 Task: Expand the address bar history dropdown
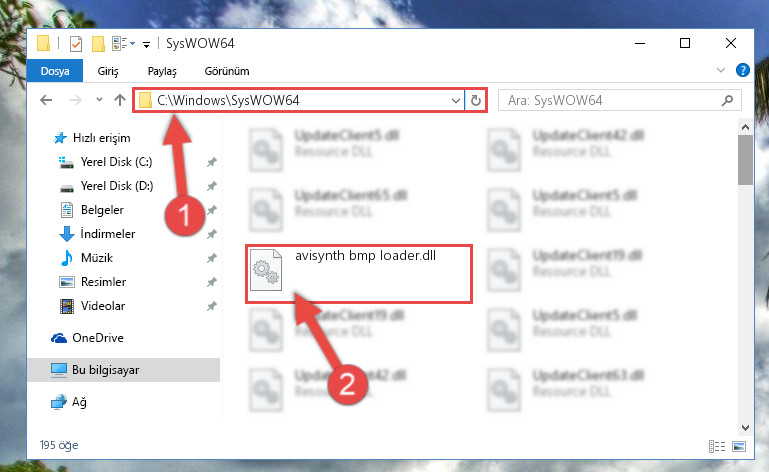pos(456,101)
